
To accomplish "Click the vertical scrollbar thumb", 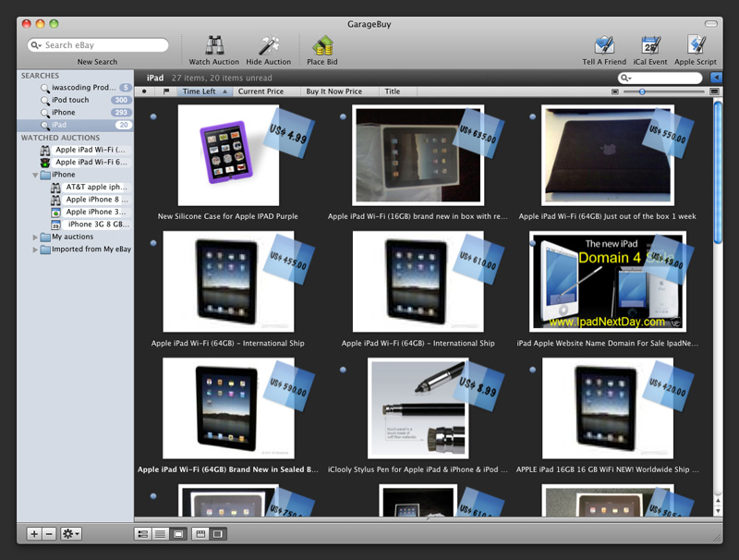I will pos(718,172).
